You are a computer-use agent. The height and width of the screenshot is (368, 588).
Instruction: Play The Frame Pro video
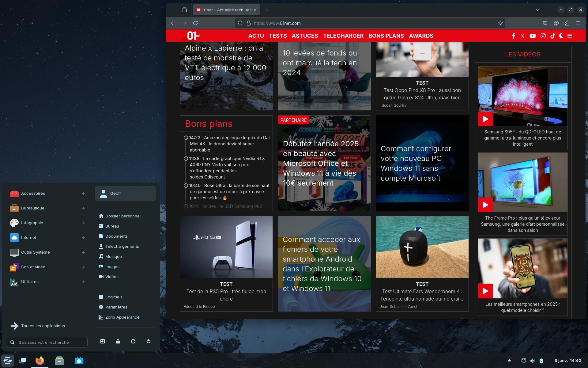point(485,205)
